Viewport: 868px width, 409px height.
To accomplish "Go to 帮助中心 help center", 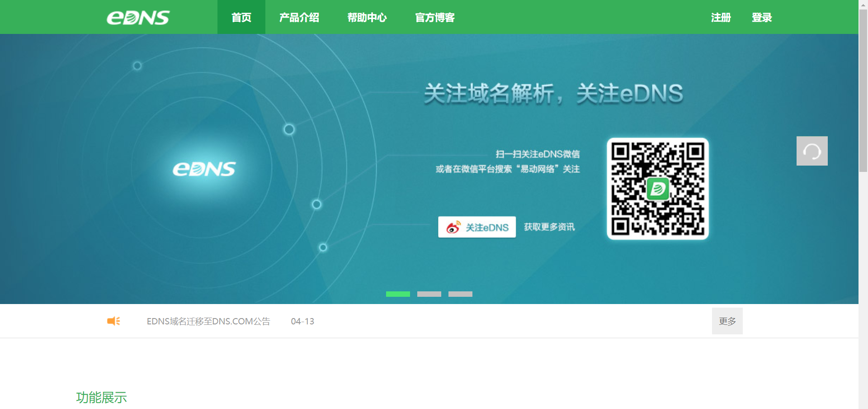I will [367, 17].
